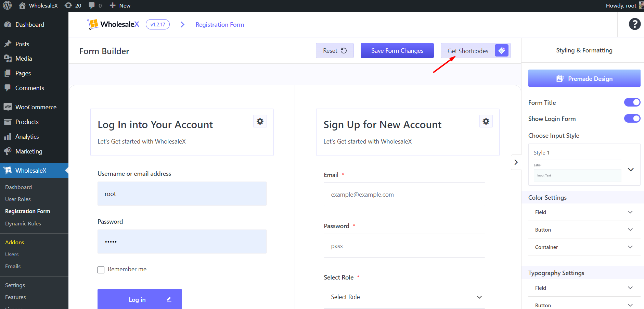The image size is (644, 309).
Task: Expand Typography Settings Field section
Action: (x=584, y=288)
